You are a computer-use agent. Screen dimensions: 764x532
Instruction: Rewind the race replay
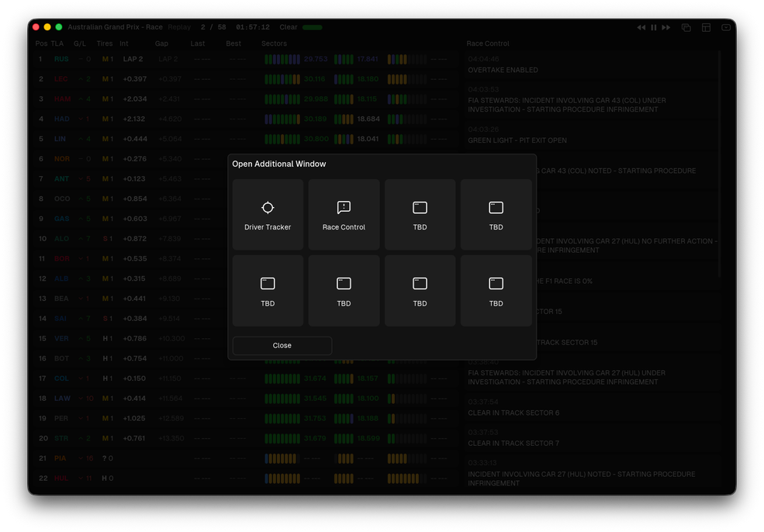[641, 27]
